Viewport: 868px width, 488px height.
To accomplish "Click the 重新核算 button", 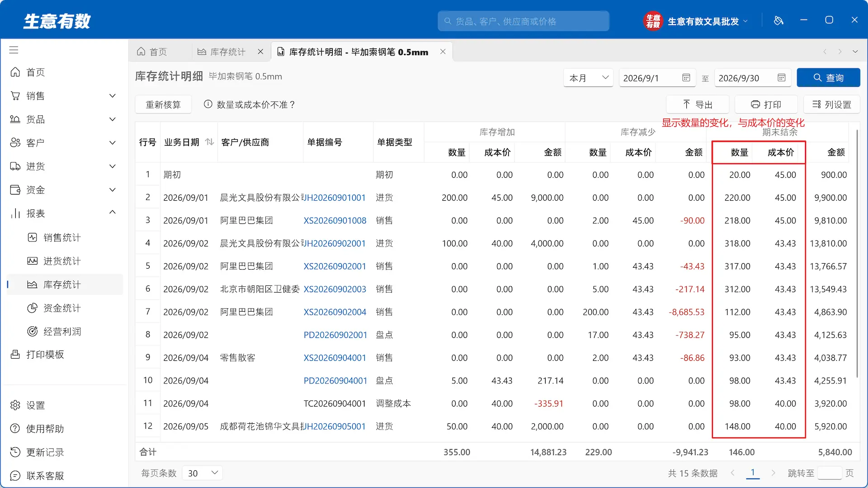I will tap(163, 104).
